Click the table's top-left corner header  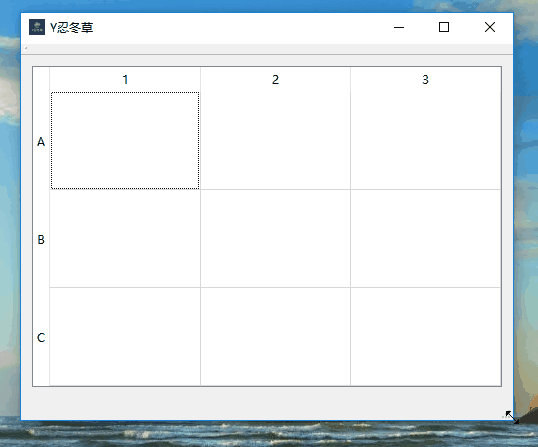click(x=41, y=79)
